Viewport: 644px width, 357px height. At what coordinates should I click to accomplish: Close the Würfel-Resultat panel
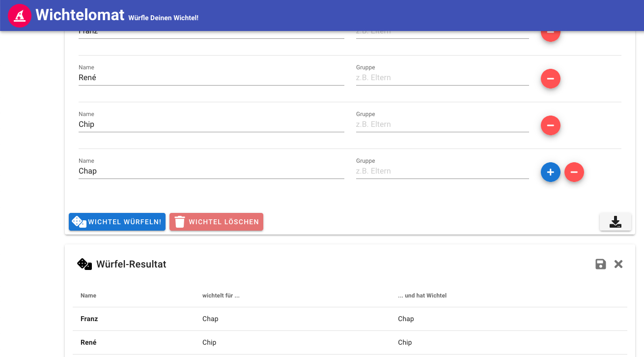(618, 264)
